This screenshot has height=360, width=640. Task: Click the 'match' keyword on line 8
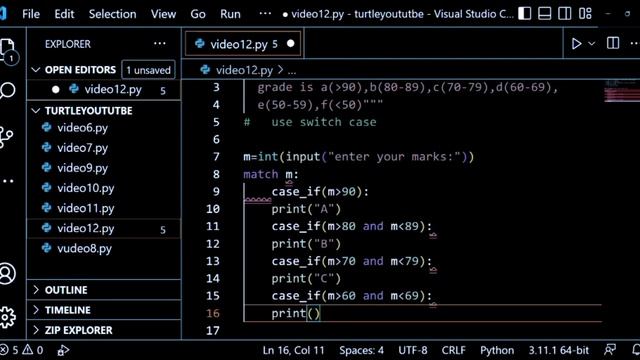(260, 174)
